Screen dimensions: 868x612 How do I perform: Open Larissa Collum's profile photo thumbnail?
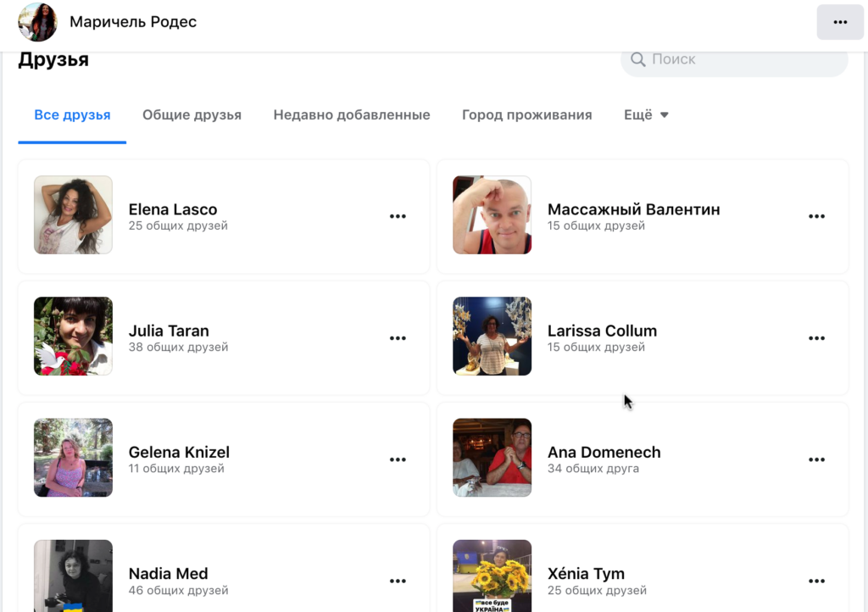[x=492, y=336]
